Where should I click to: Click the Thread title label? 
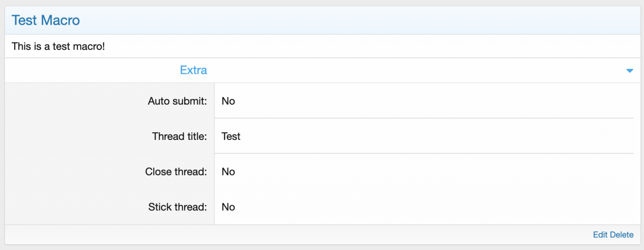(179, 136)
